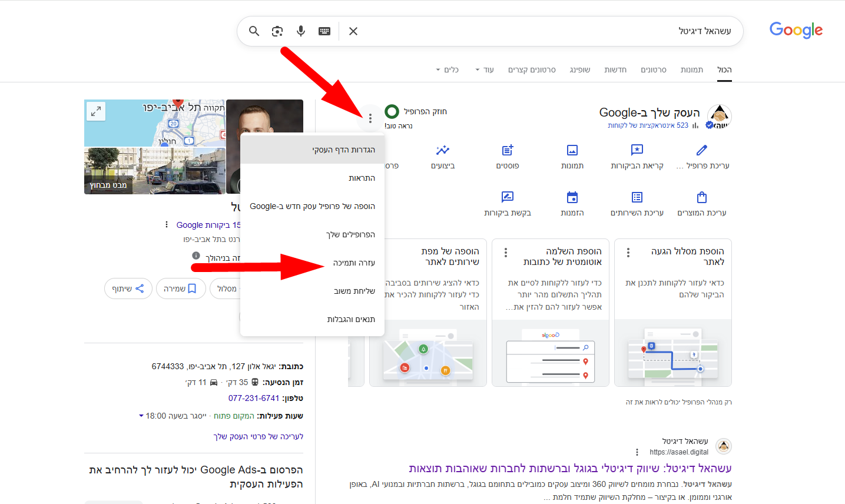The width and height of the screenshot is (845, 504).
Task: Select הגדרות הדף העסקי menu item
Action: pyautogui.click(x=313, y=150)
